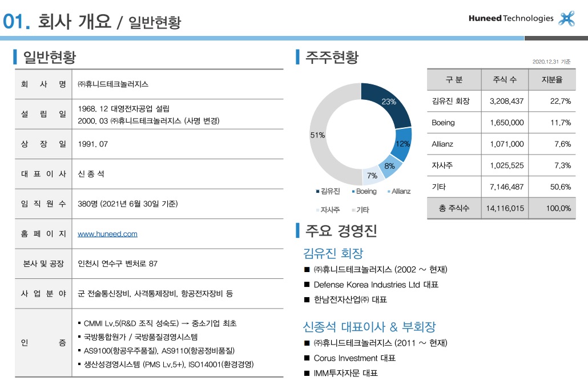Click the 기타 legend entry
This screenshot has width=588, height=381.
pos(360,210)
